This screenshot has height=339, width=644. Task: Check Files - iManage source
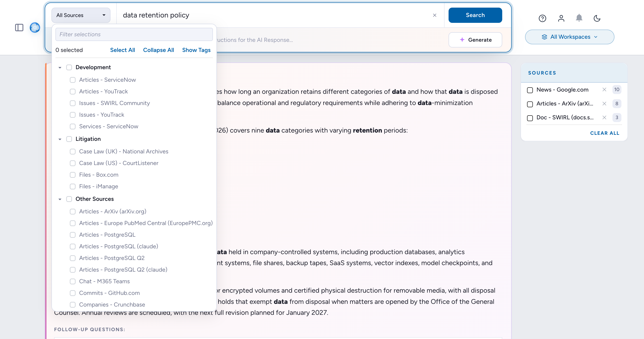click(x=72, y=187)
